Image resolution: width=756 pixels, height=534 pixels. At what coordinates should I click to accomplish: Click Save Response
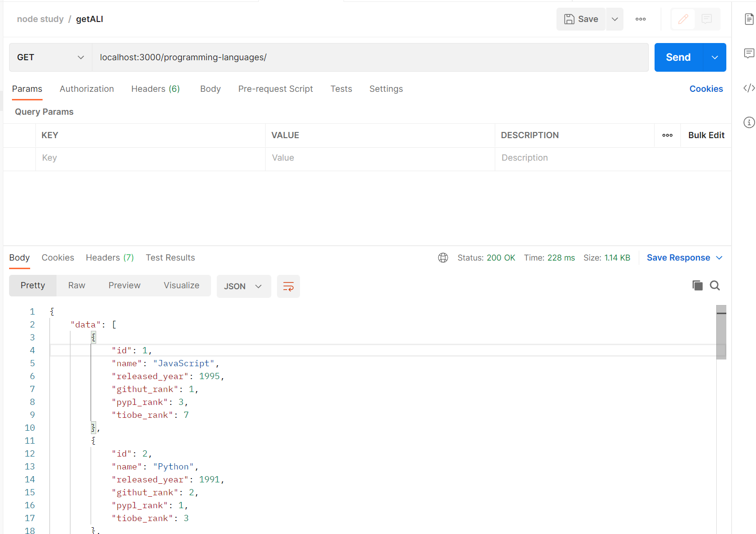678,258
